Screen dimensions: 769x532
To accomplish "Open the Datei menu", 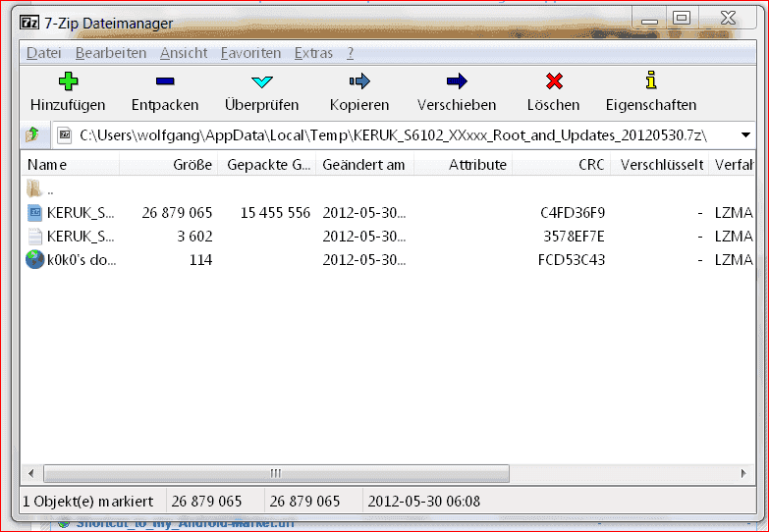I will click(x=43, y=53).
